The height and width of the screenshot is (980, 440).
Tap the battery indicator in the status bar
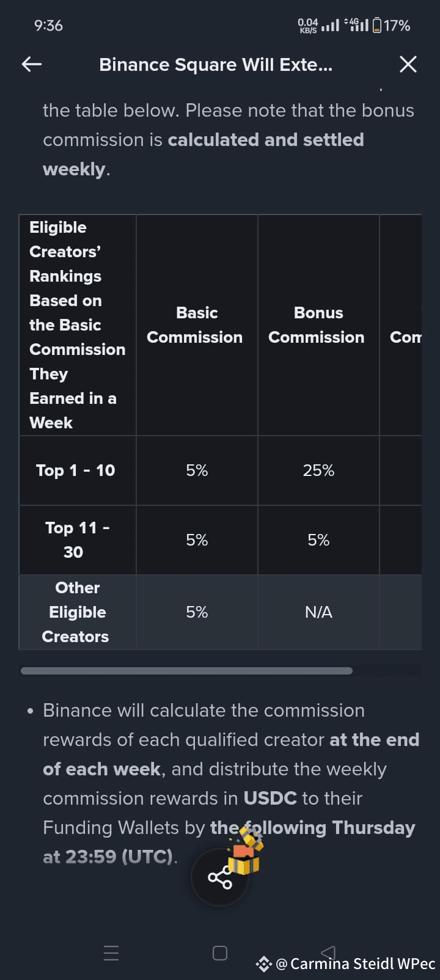(377, 26)
